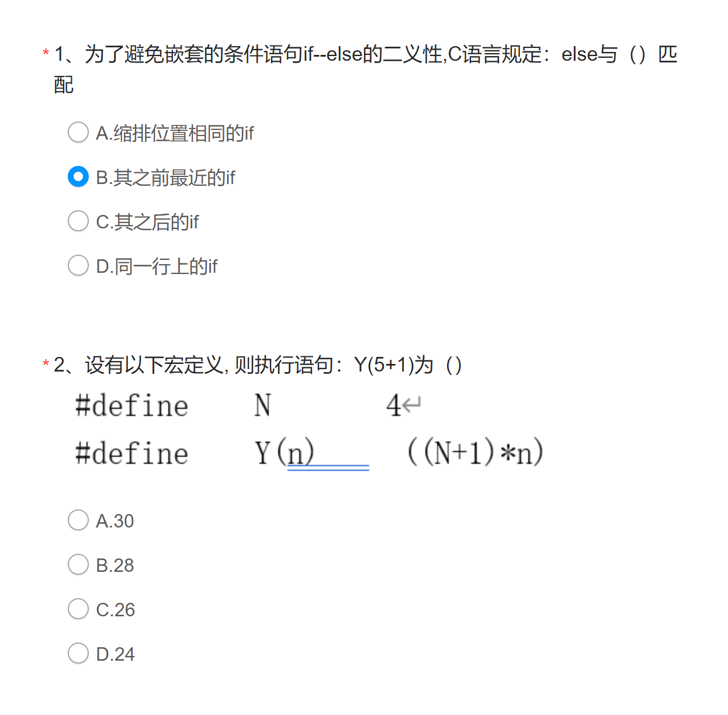Choose the radio circle beside B.28
The width and height of the screenshot is (728, 715).
pos(78,564)
